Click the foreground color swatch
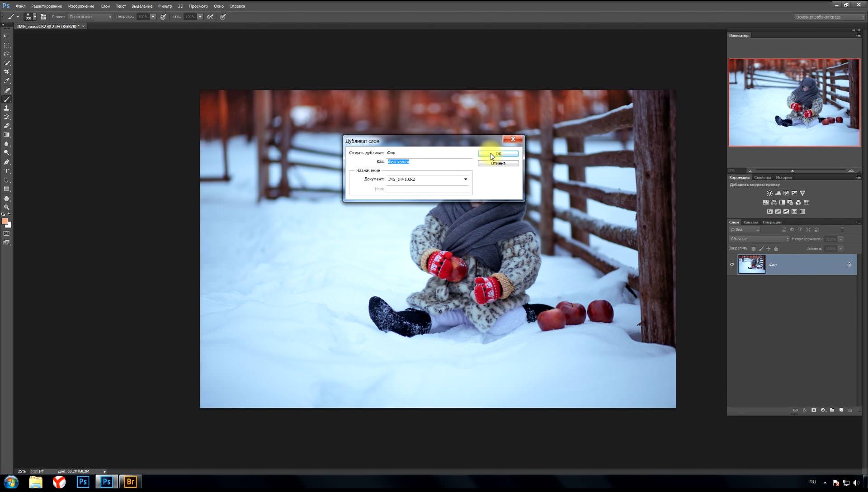This screenshot has height=492, width=868. point(5,221)
